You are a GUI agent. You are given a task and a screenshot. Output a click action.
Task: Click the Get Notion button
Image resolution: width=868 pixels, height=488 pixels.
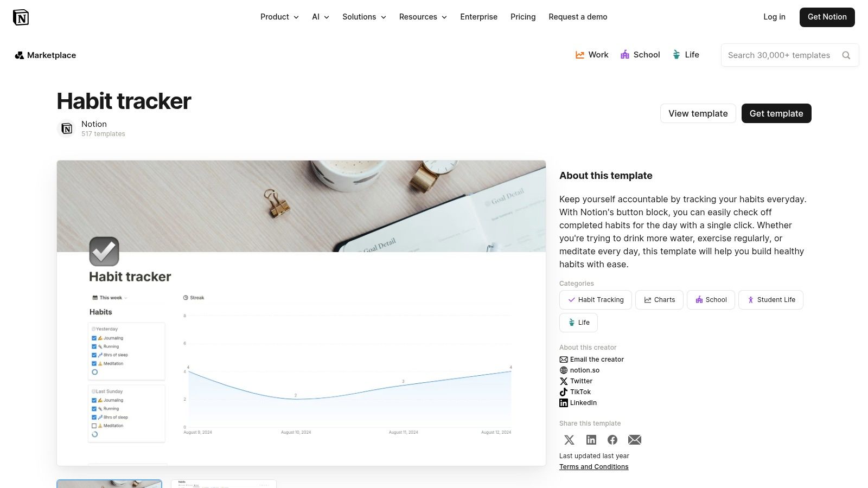[x=827, y=17]
